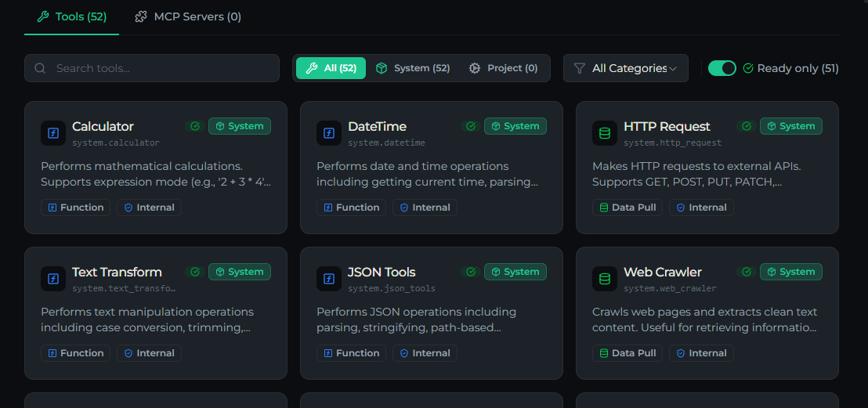Click the Text Transform function icon
The width and height of the screenshot is (868, 408).
coord(53,279)
